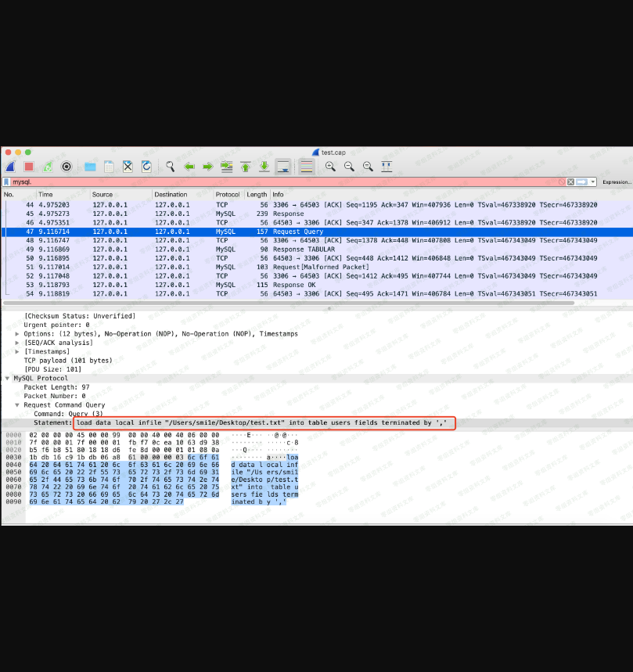Expand the Options (12 bytes) tree node
Viewport: 633px width, 672px height.
coord(18,334)
